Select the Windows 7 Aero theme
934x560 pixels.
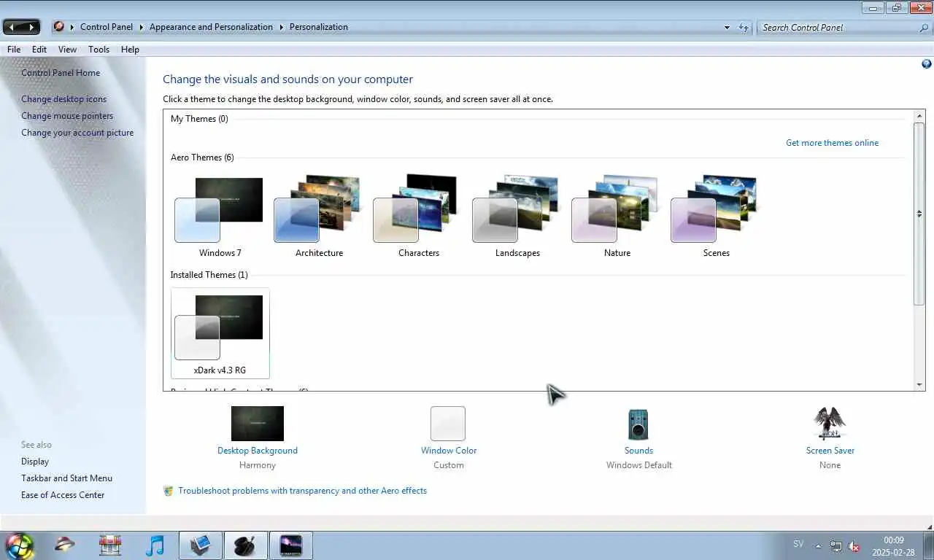pos(220,217)
